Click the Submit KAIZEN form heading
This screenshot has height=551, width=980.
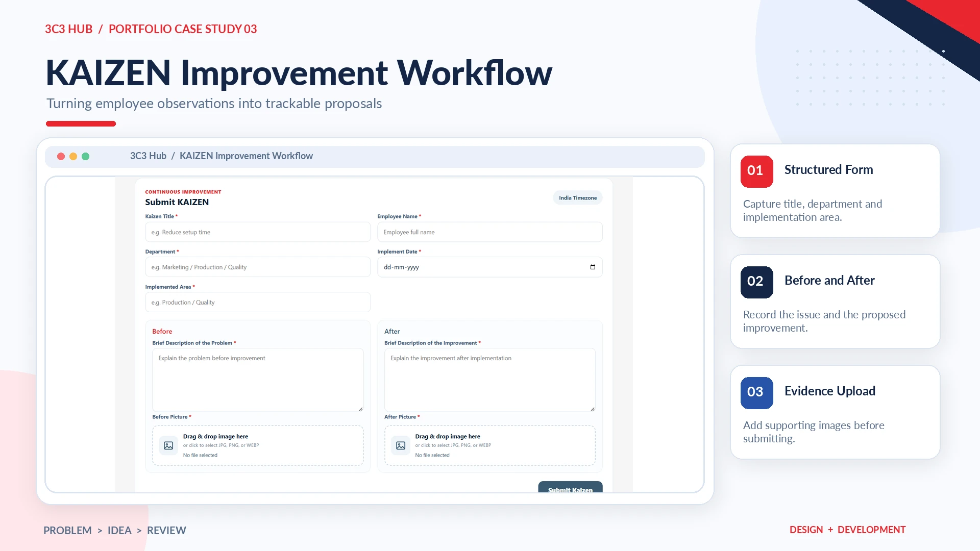(177, 202)
